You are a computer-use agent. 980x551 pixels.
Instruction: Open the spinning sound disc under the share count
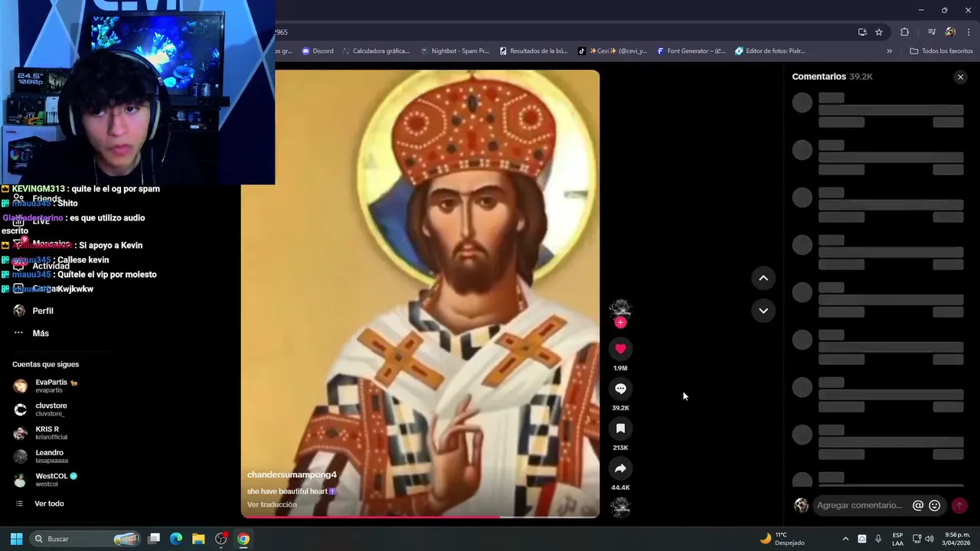[620, 507]
